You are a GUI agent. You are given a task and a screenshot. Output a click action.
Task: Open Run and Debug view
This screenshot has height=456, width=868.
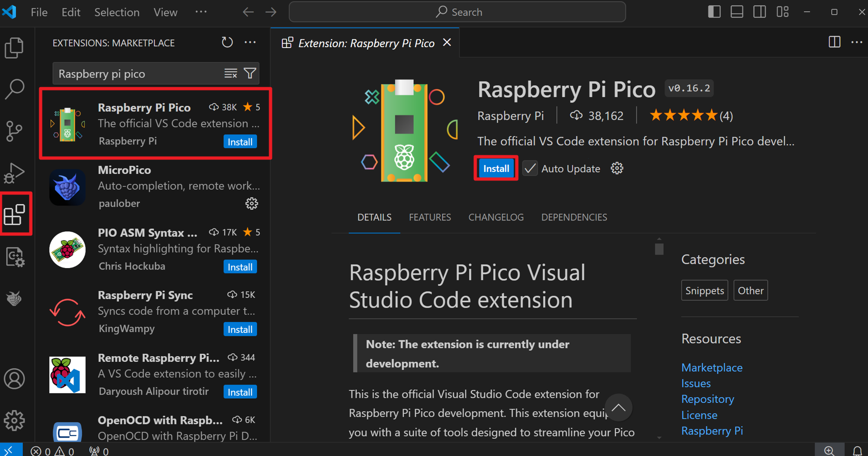[x=14, y=173]
